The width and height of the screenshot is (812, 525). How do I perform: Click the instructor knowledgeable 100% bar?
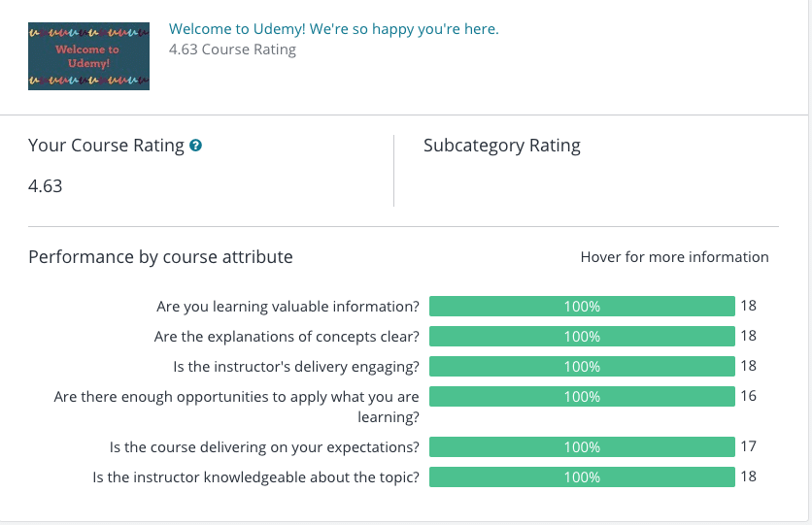[582, 476]
